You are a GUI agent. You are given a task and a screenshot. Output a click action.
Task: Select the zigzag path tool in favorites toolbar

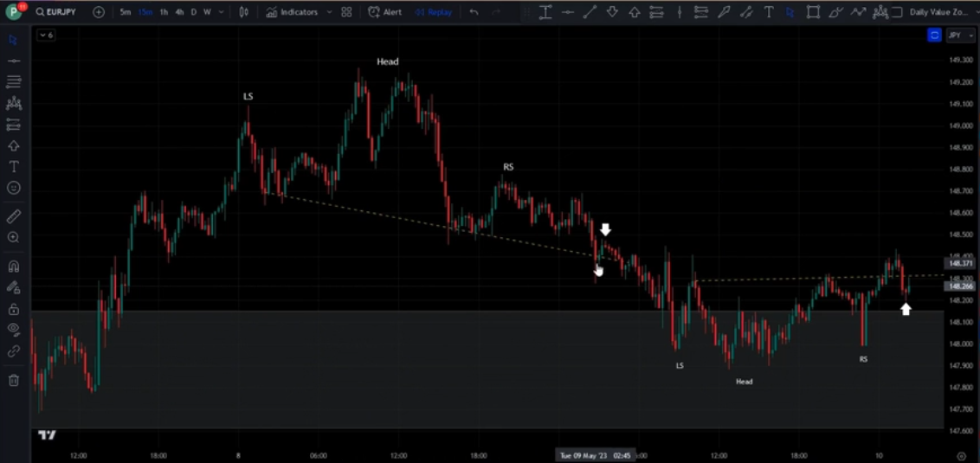[857, 12]
